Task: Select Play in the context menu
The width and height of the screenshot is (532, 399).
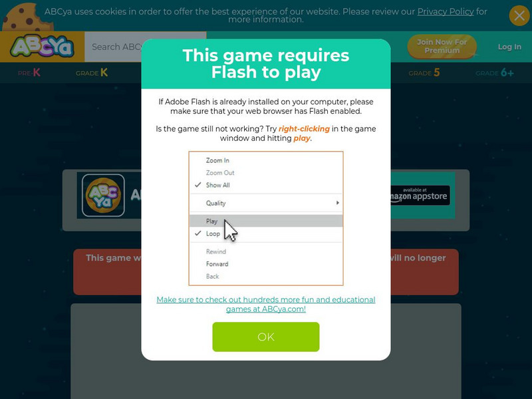Action: click(x=266, y=221)
